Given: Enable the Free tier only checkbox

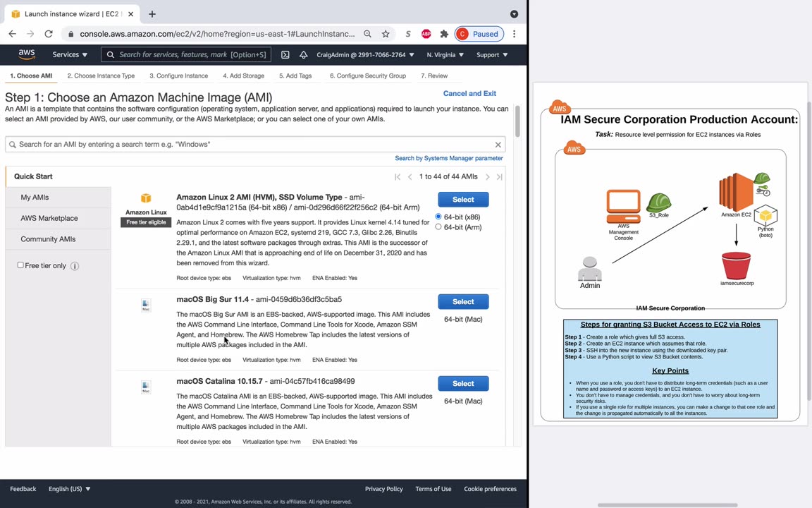Looking at the screenshot, I should (20, 265).
